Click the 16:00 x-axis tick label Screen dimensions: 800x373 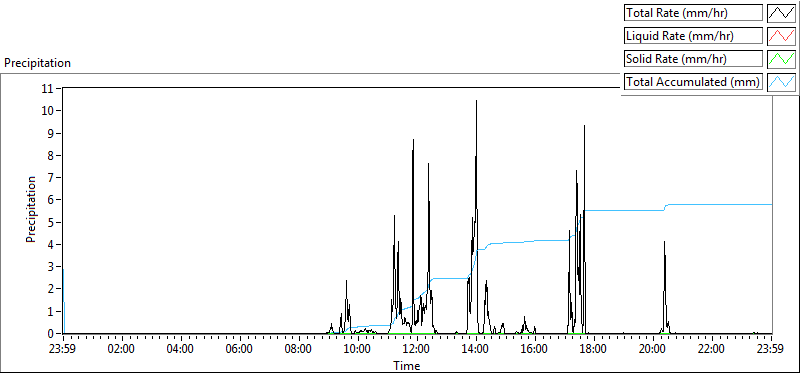(x=535, y=350)
